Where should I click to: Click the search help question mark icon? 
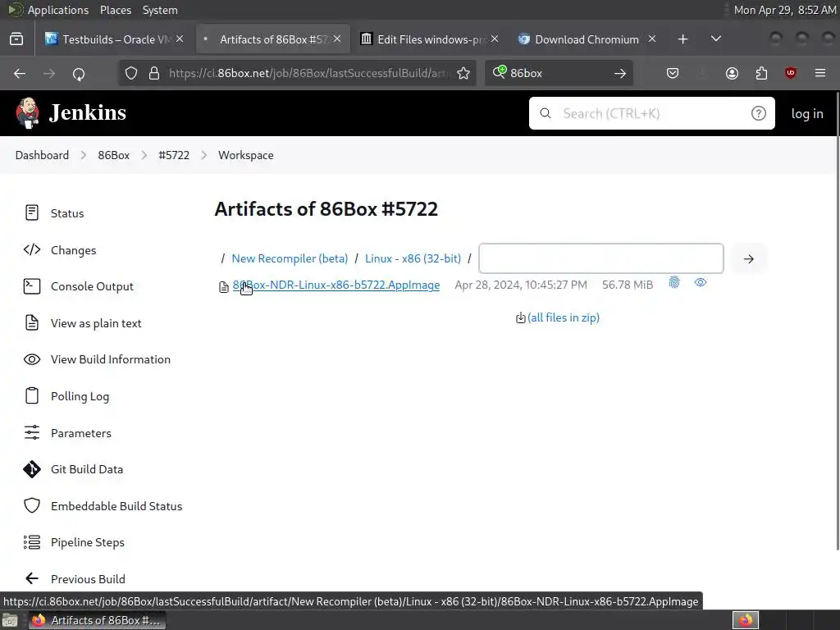758,113
